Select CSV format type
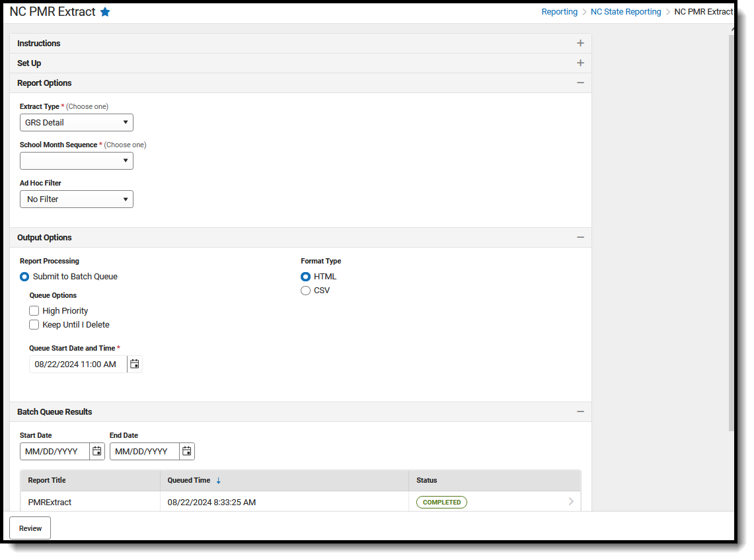754x560 pixels. point(305,291)
